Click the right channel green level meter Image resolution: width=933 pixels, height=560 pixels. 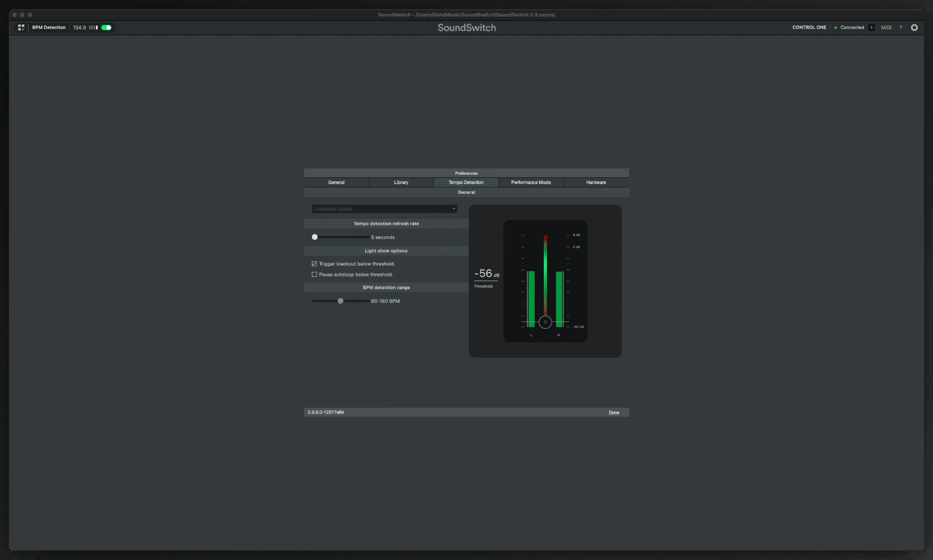[x=559, y=299]
